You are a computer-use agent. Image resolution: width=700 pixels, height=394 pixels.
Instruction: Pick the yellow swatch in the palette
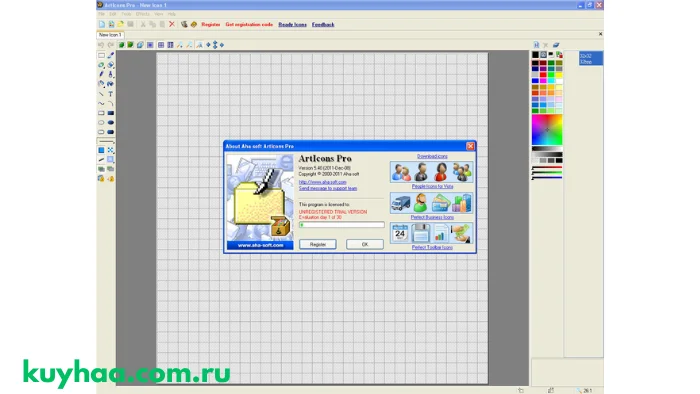pos(559,75)
